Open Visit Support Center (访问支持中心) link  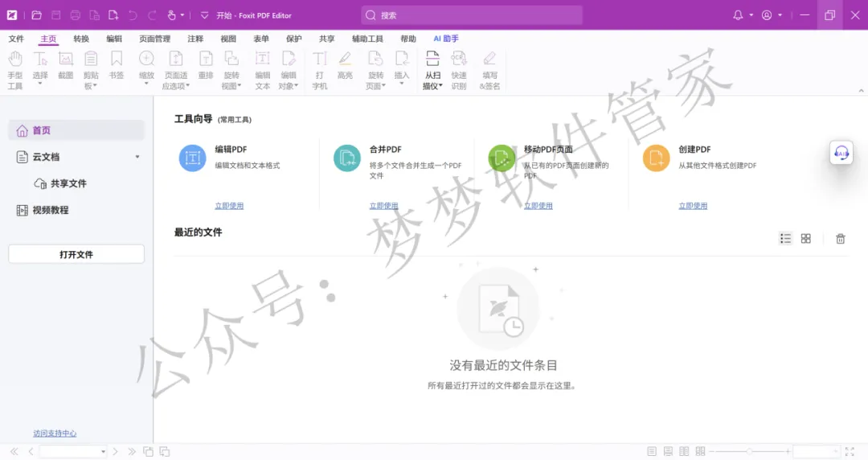coord(55,433)
